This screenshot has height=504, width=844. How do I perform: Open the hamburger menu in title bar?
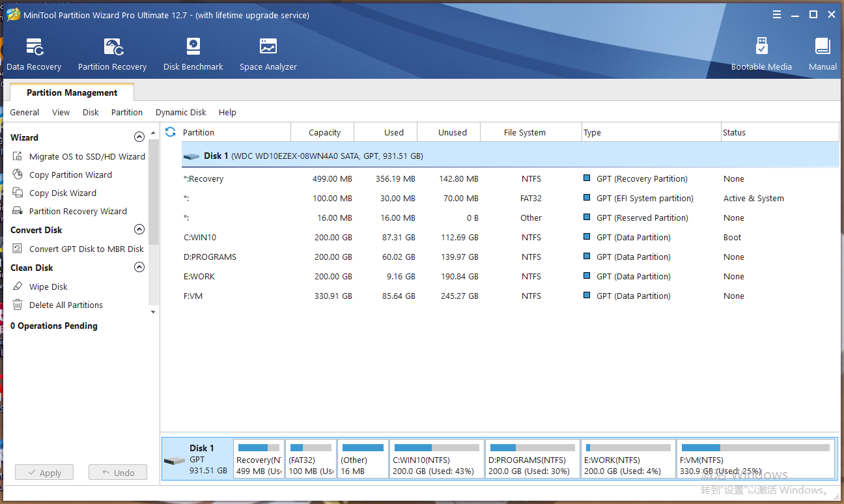click(x=777, y=14)
